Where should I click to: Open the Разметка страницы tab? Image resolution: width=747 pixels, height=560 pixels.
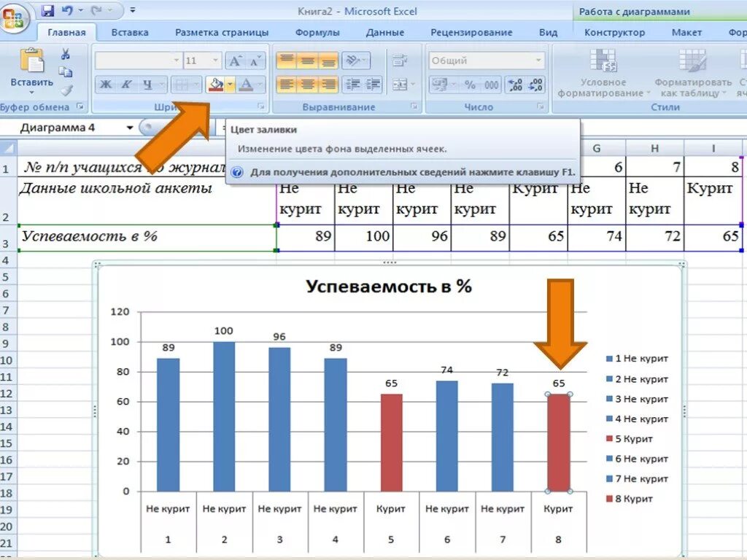222,32
